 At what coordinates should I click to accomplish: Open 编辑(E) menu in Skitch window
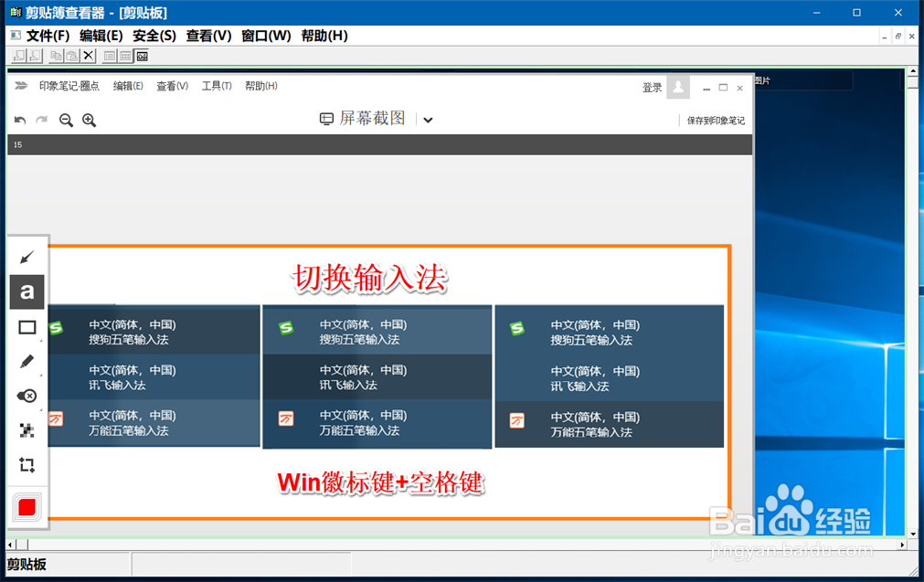(128, 86)
